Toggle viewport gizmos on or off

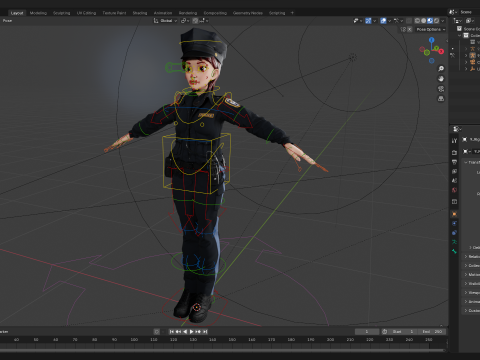click(368, 21)
